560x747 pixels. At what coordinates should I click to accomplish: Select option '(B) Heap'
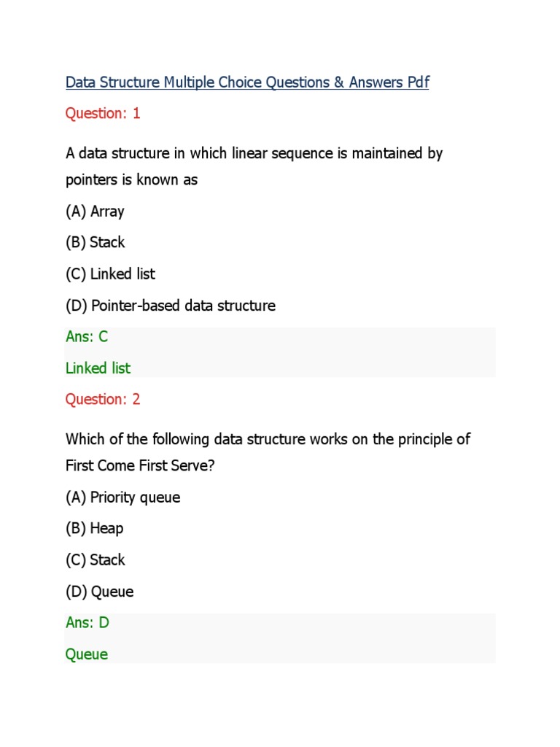click(x=94, y=528)
